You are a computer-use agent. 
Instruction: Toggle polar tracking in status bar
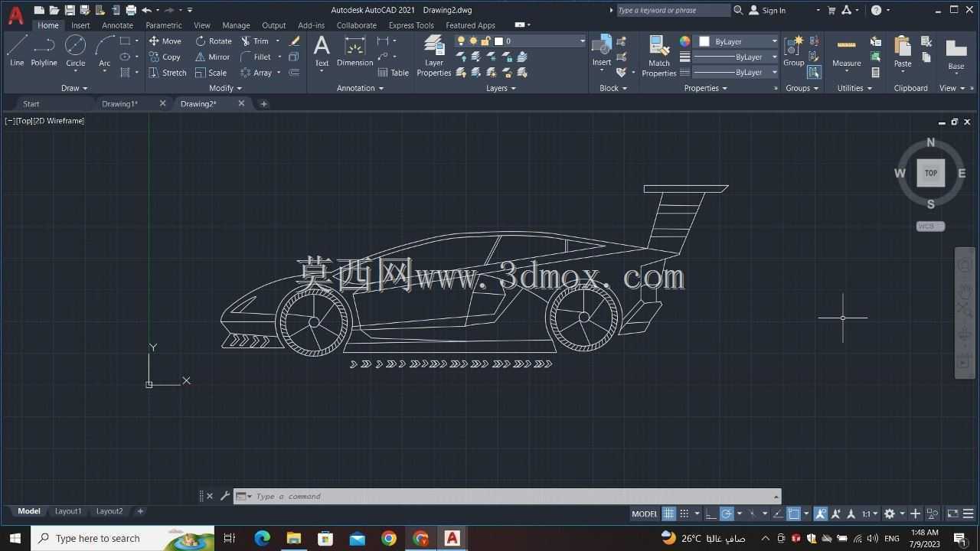click(x=727, y=514)
